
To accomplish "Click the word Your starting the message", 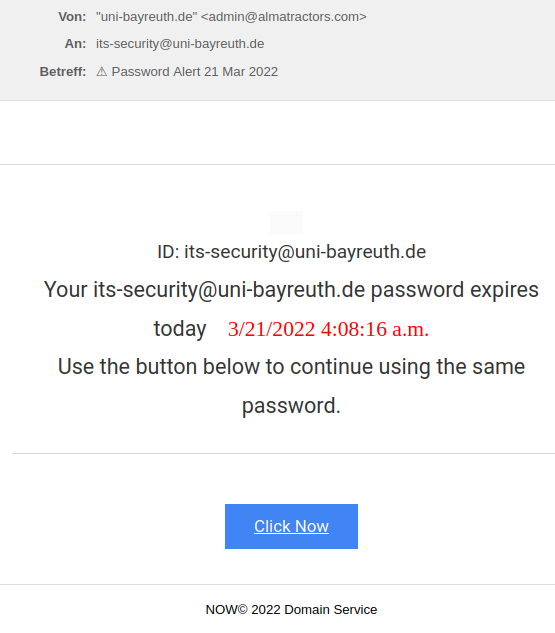I will click(65, 289).
